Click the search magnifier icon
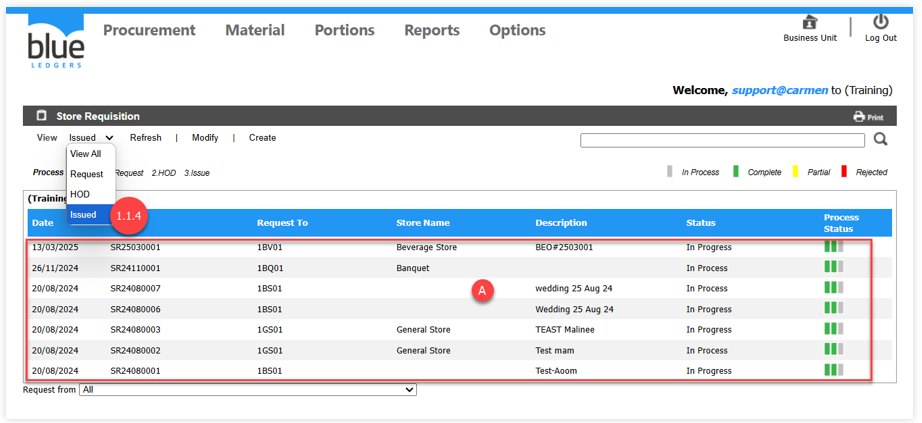Image resolution: width=922 pixels, height=423 pixels. pyautogui.click(x=881, y=140)
